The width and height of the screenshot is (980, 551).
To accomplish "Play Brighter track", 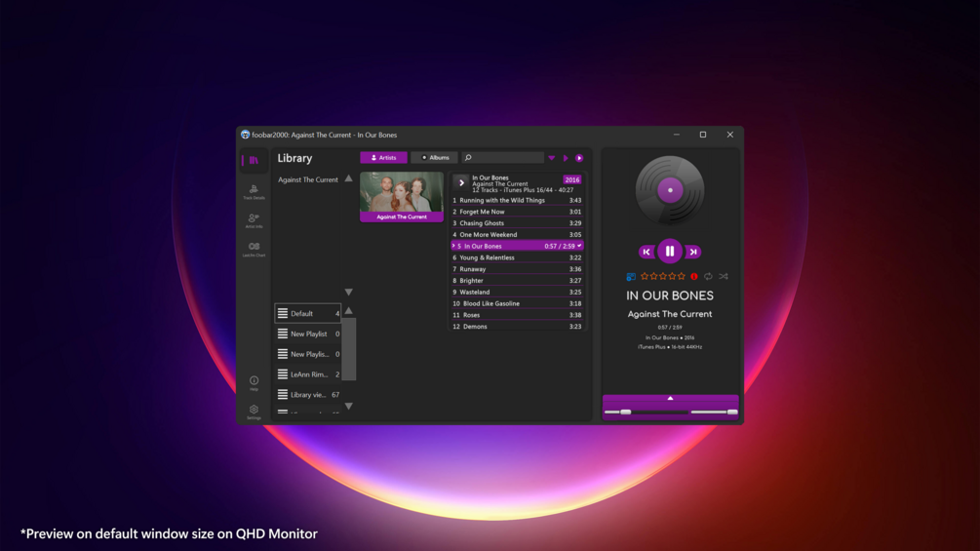I will pyautogui.click(x=517, y=281).
